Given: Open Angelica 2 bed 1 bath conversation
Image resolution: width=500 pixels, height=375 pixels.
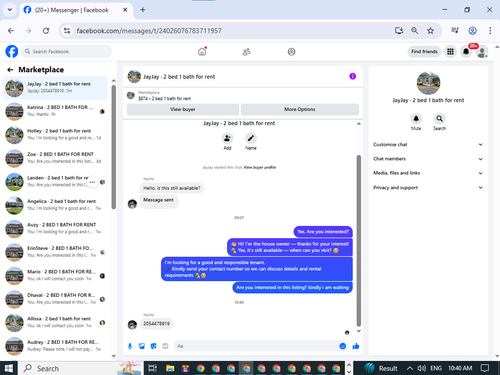Looking at the screenshot, I should (x=55, y=205).
